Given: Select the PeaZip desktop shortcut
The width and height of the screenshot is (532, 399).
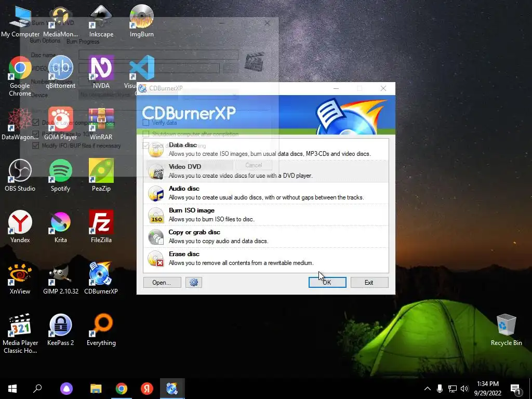Looking at the screenshot, I should click(x=101, y=176).
